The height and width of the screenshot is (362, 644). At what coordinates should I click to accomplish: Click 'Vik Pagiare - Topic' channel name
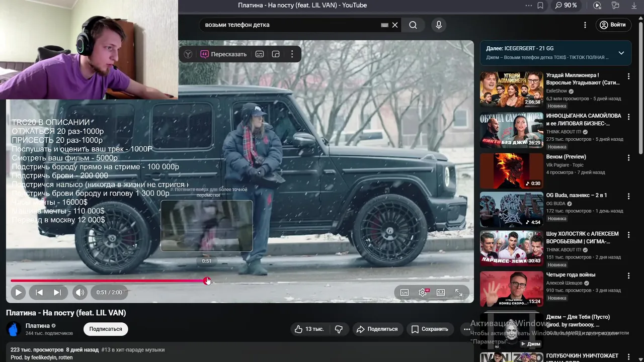coord(565,165)
